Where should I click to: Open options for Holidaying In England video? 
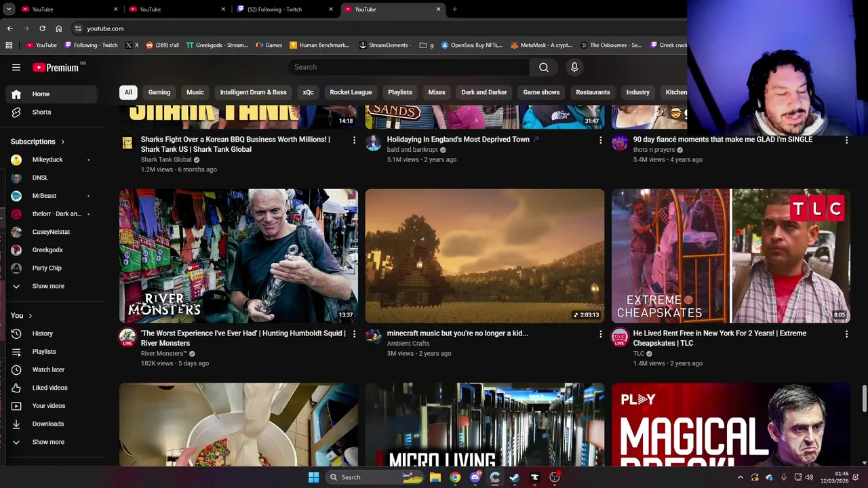(x=599, y=140)
